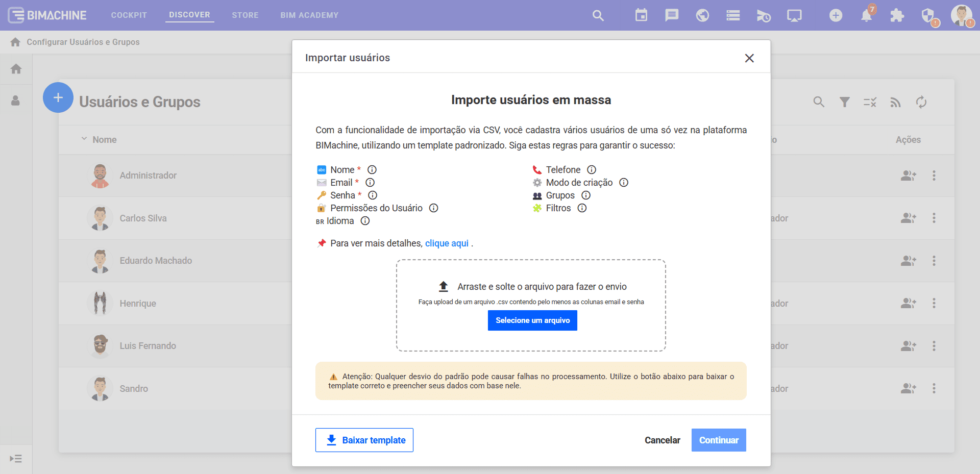Open three-dot actions menu for Administrador
This screenshot has height=474, width=980.
tap(934, 176)
